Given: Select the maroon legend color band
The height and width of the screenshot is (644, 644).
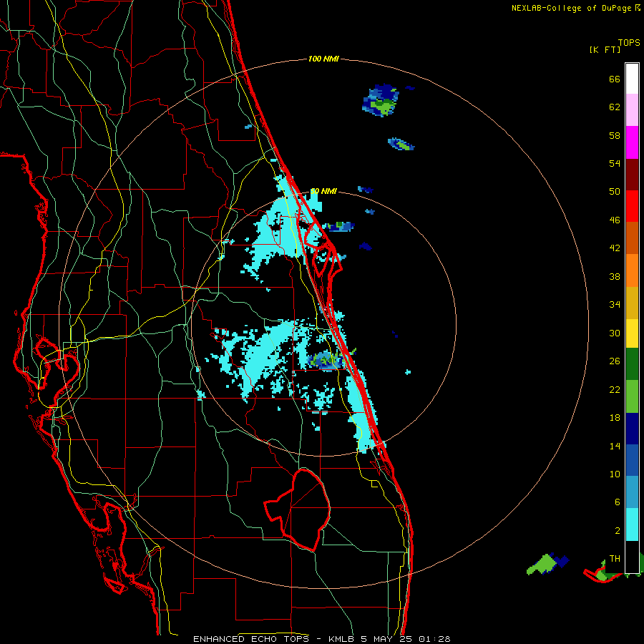Looking at the screenshot, I should click(x=632, y=175).
